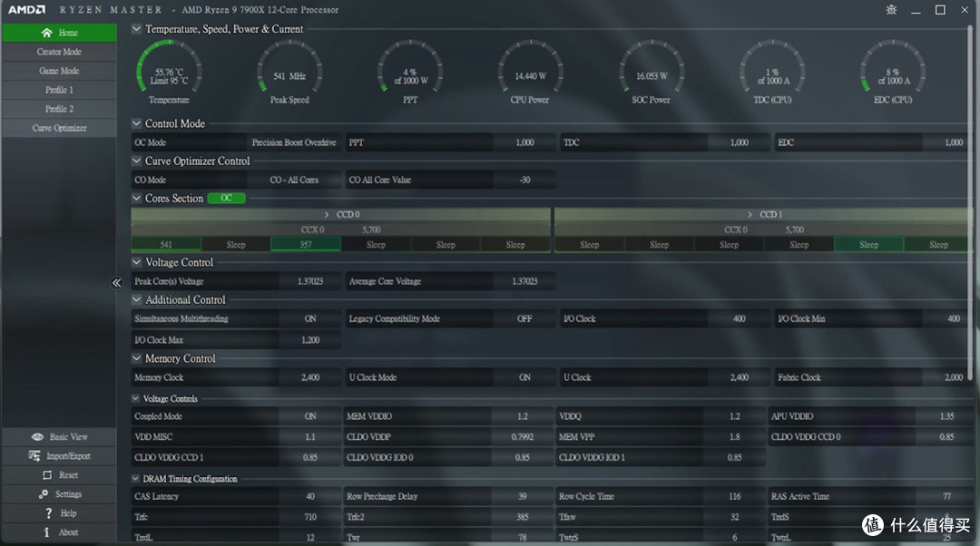Collapse the Cores Section chevron

[136, 198]
